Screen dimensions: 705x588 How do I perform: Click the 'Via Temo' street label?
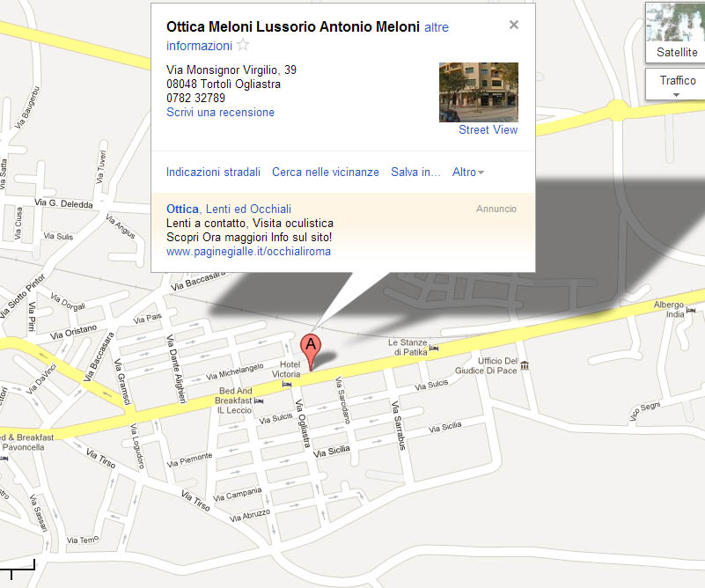click(82, 540)
